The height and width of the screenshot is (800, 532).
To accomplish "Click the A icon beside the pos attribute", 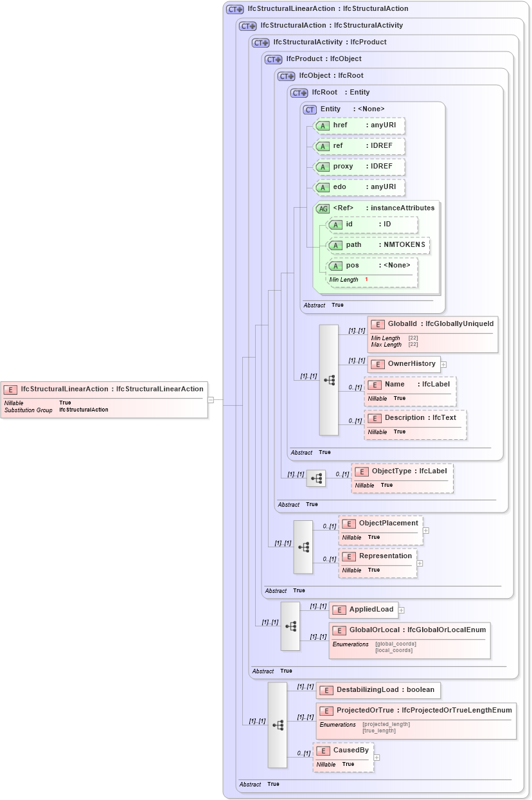I will [x=335, y=265].
